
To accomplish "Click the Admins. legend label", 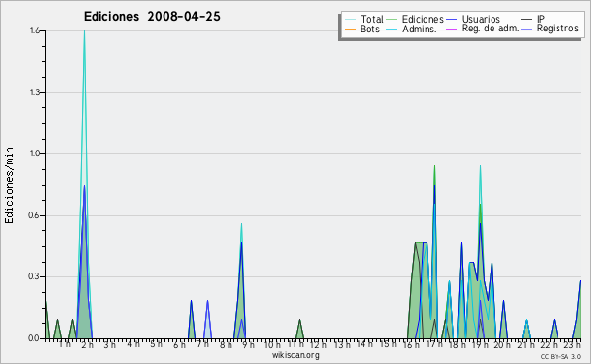I will click(x=420, y=29).
